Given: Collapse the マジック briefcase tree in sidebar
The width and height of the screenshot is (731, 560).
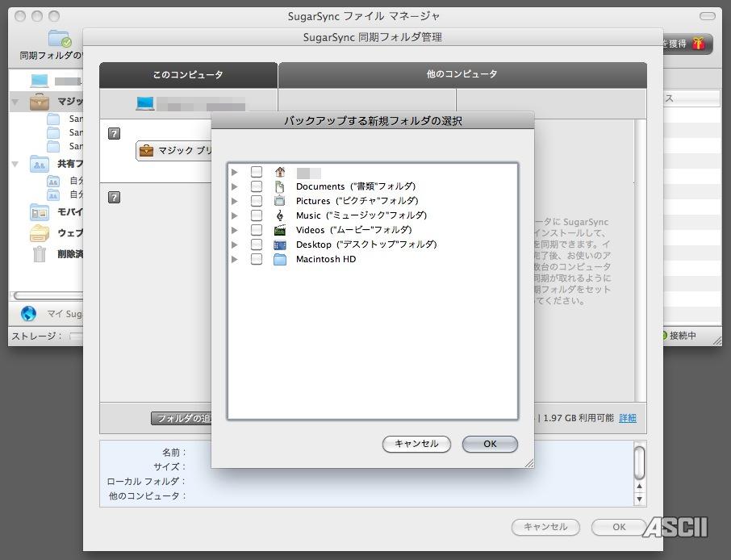Looking at the screenshot, I should pyautogui.click(x=15, y=101).
